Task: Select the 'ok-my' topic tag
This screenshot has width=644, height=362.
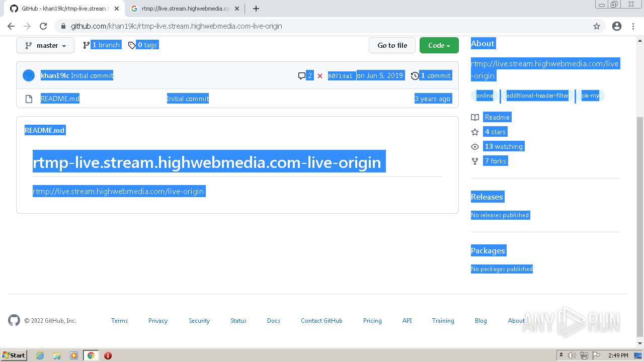Action: [x=590, y=96]
